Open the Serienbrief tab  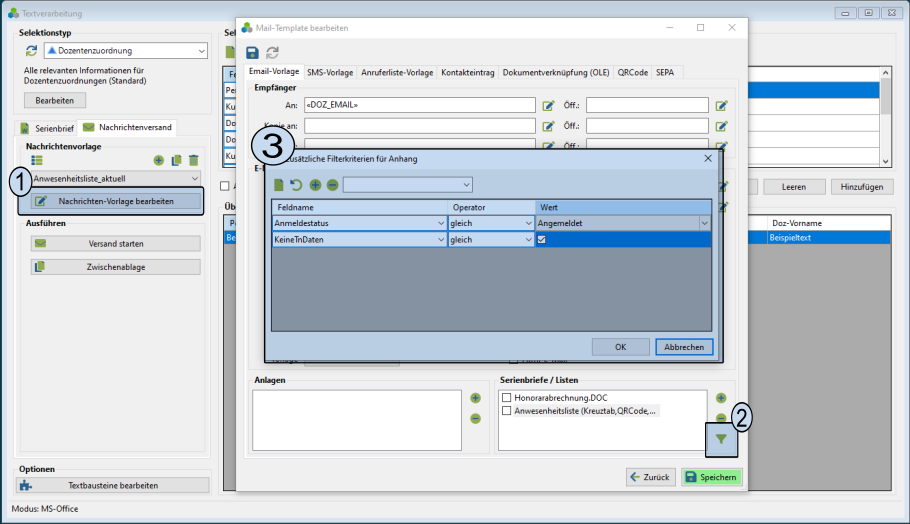tap(48, 128)
